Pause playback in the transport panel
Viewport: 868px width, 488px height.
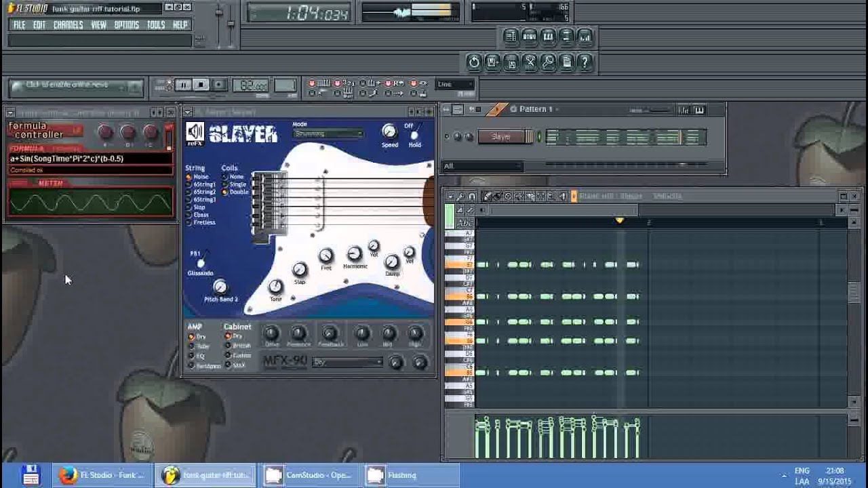point(183,85)
